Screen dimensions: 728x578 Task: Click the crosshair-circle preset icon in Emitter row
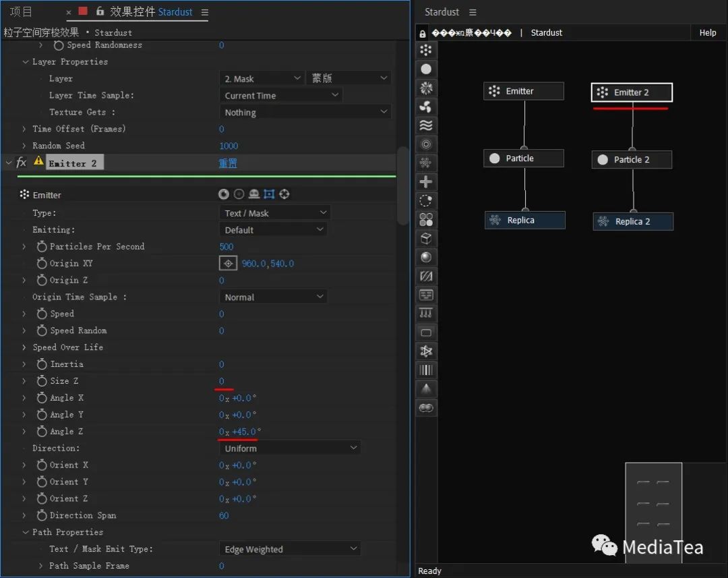(x=284, y=194)
